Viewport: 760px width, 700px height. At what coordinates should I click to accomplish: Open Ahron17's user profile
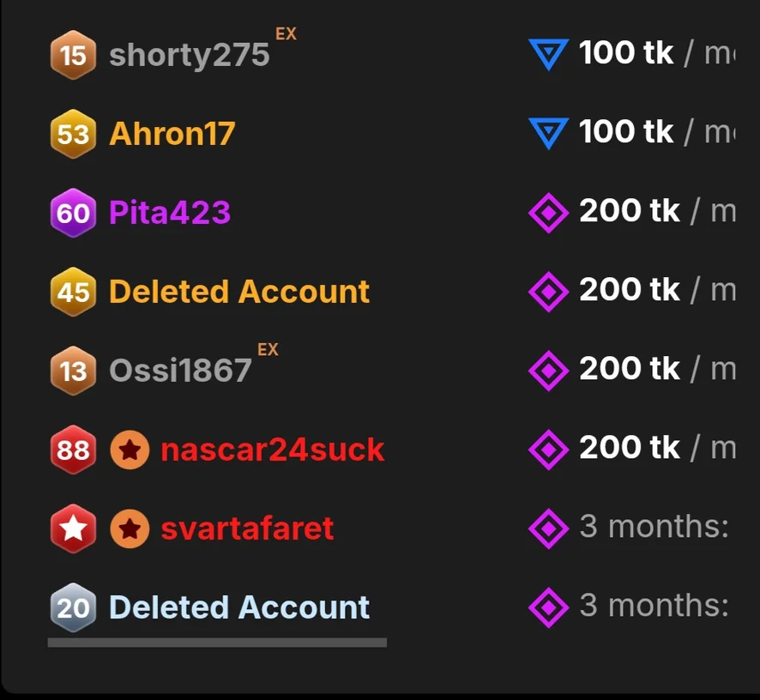(x=172, y=135)
